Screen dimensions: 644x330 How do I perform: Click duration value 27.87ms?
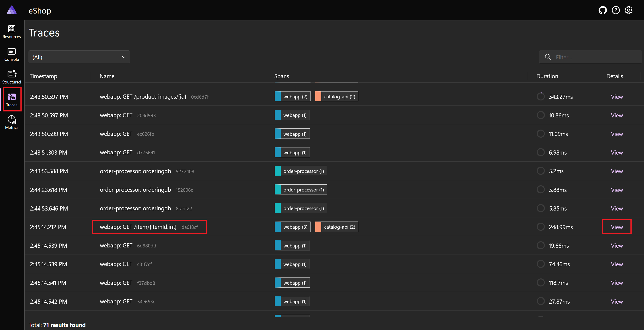(x=559, y=302)
